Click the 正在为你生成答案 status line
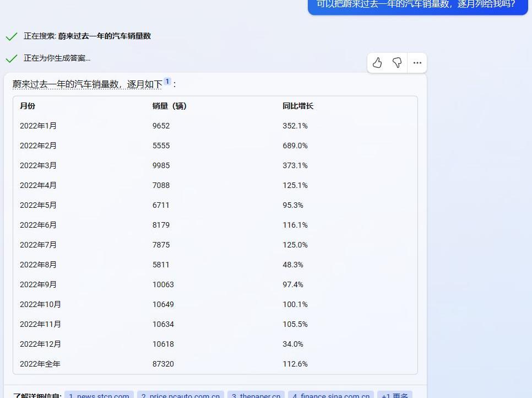This screenshot has width=532, height=398. click(x=57, y=58)
